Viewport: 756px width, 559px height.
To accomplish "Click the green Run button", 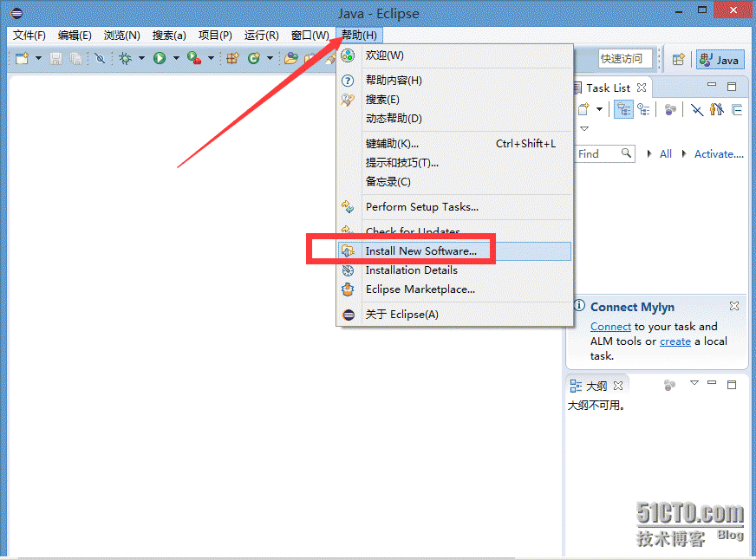I will click(160, 58).
